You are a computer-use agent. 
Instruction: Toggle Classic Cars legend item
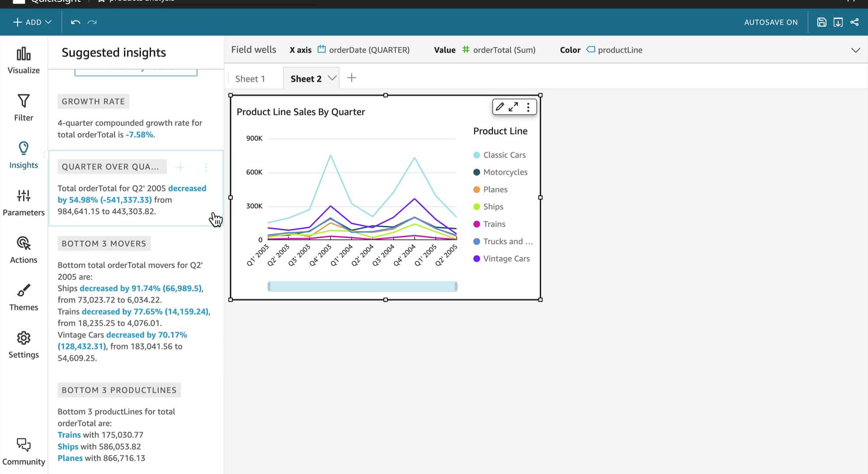click(x=500, y=155)
